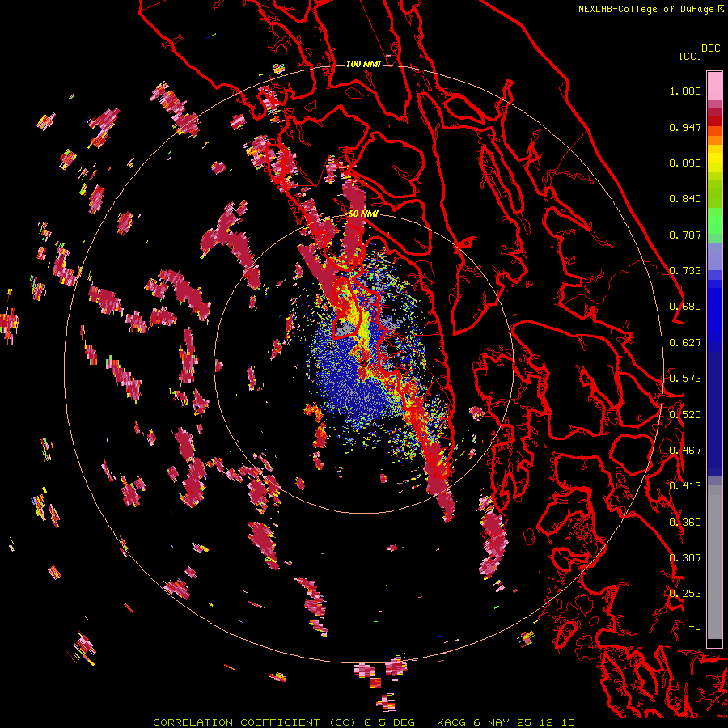Click the TH threshold label
728x728 pixels.
(695, 630)
